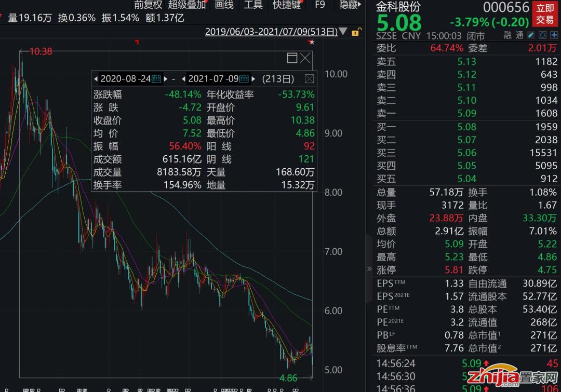Select the 卖五 ask price 5.13
This screenshot has height=392, width=561.
tap(467, 61)
